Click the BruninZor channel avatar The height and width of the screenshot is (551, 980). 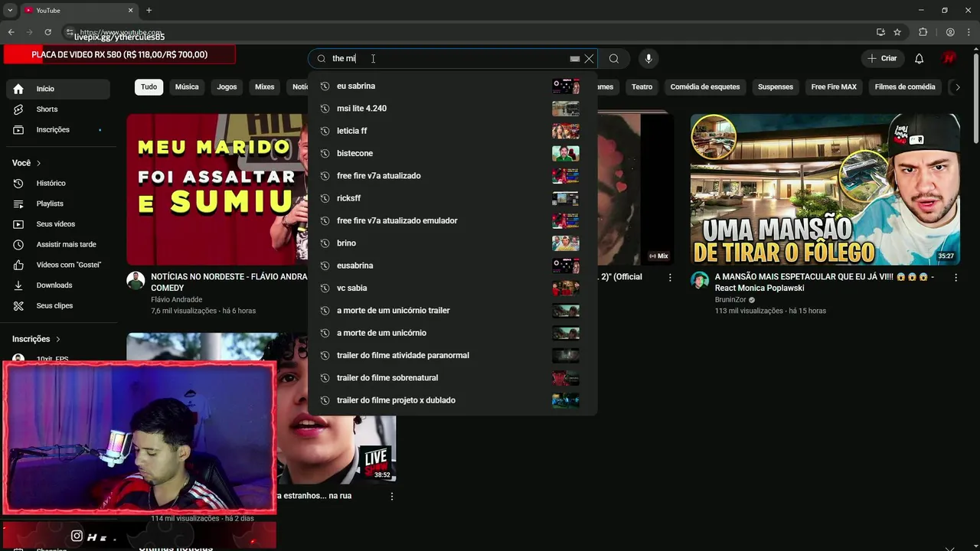pos(700,280)
